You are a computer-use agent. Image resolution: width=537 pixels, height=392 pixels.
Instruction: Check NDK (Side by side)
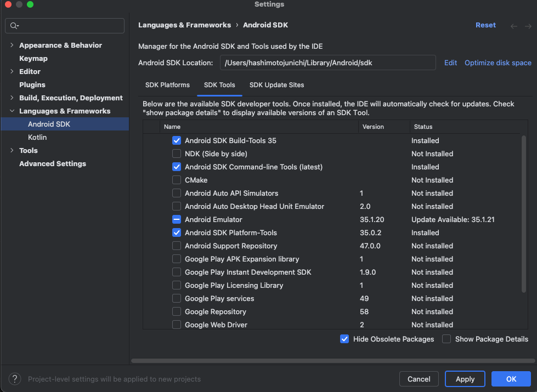coord(177,154)
